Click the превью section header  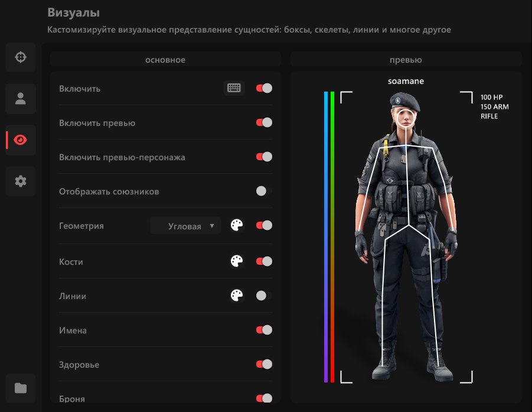point(406,60)
